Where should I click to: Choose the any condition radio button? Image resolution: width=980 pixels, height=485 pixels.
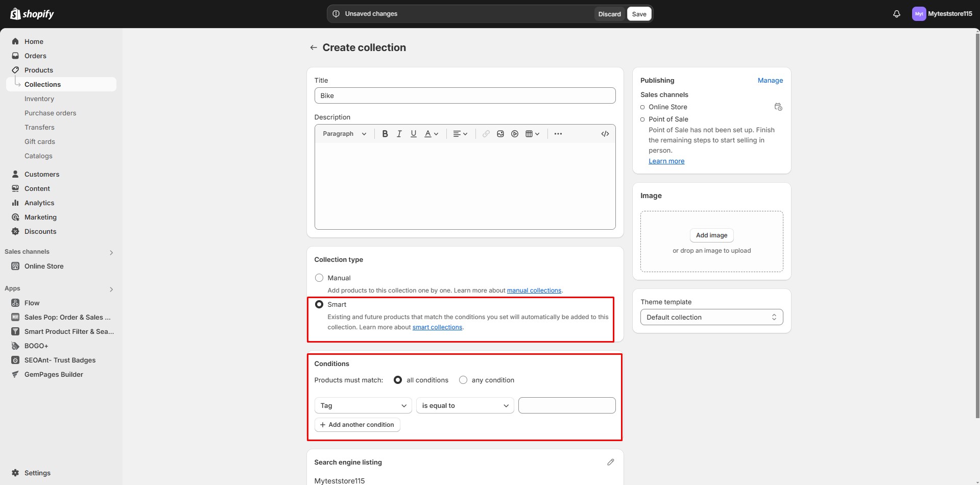tap(463, 380)
